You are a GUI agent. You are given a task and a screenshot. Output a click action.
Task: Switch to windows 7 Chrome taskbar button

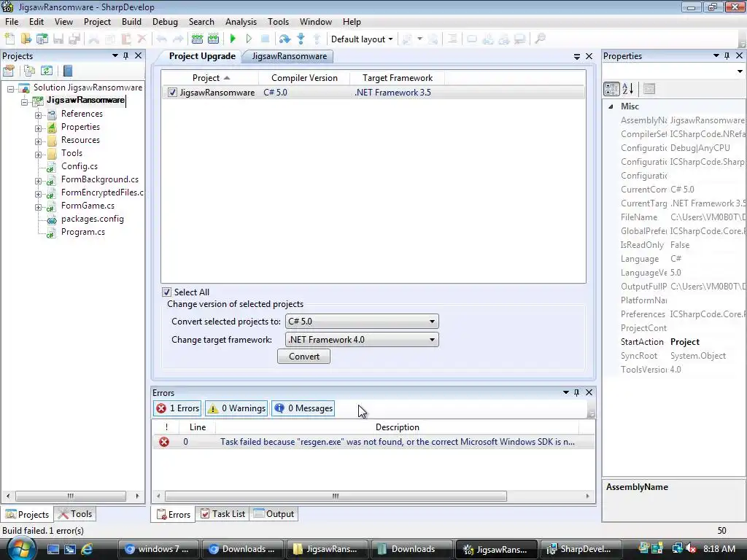pyautogui.click(x=158, y=549)
